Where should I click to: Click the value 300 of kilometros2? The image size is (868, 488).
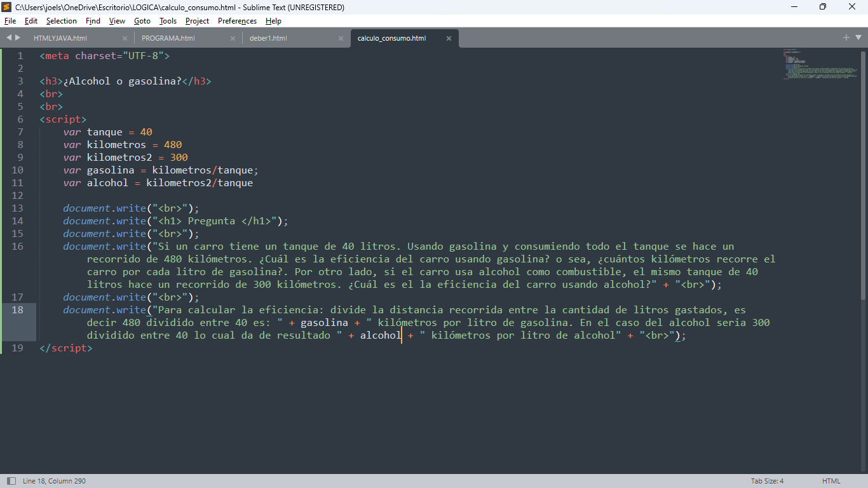[179, 158]
